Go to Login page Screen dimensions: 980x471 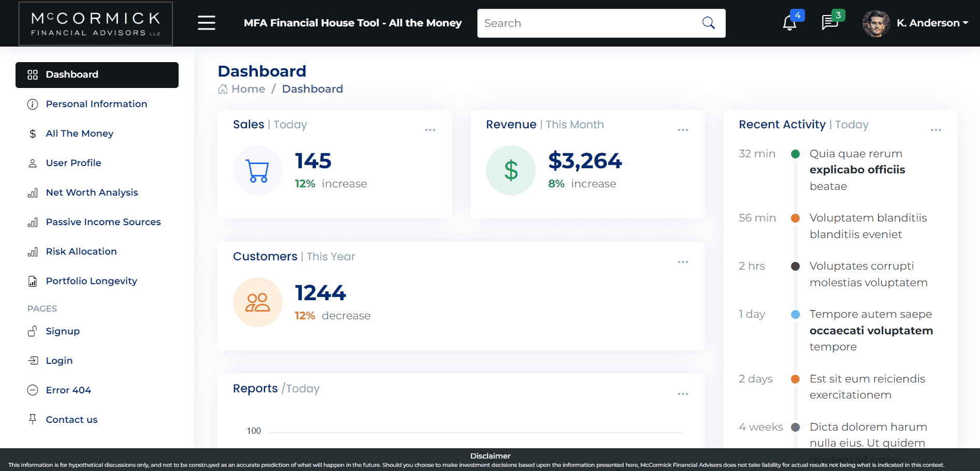click(97, 361)
